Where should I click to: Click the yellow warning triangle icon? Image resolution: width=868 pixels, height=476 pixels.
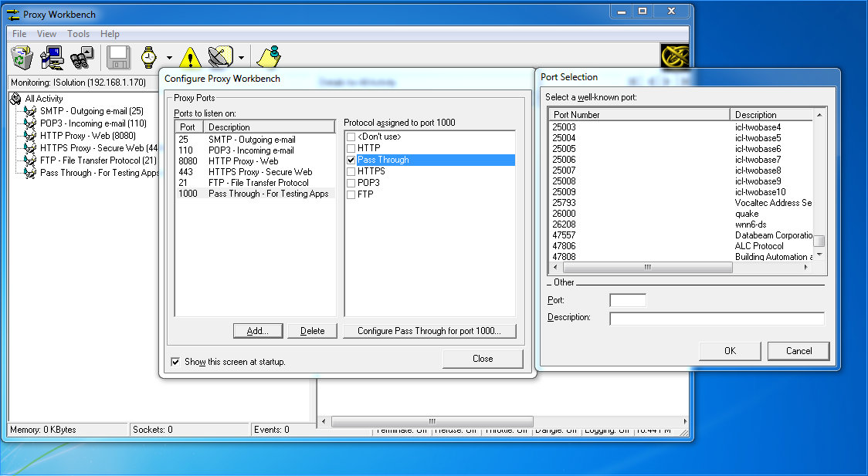click(189, 56)
